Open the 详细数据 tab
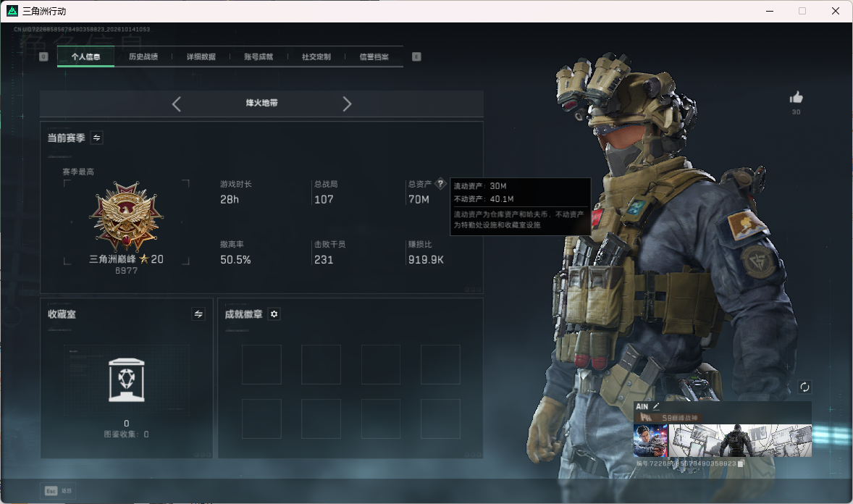The width and height of the screenshot is (853, 504). [201, 56]
